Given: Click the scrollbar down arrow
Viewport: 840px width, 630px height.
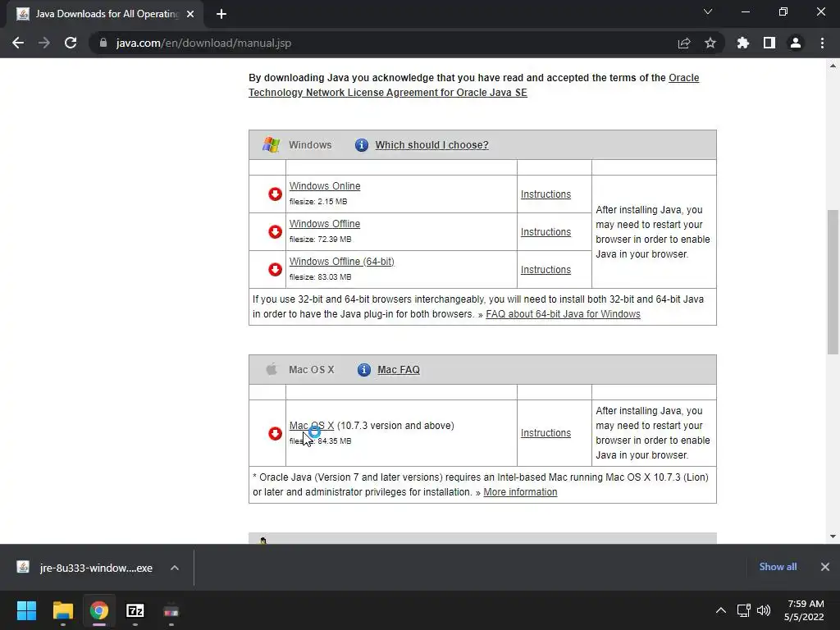Looking at the screenshot, I should point(833,536).
